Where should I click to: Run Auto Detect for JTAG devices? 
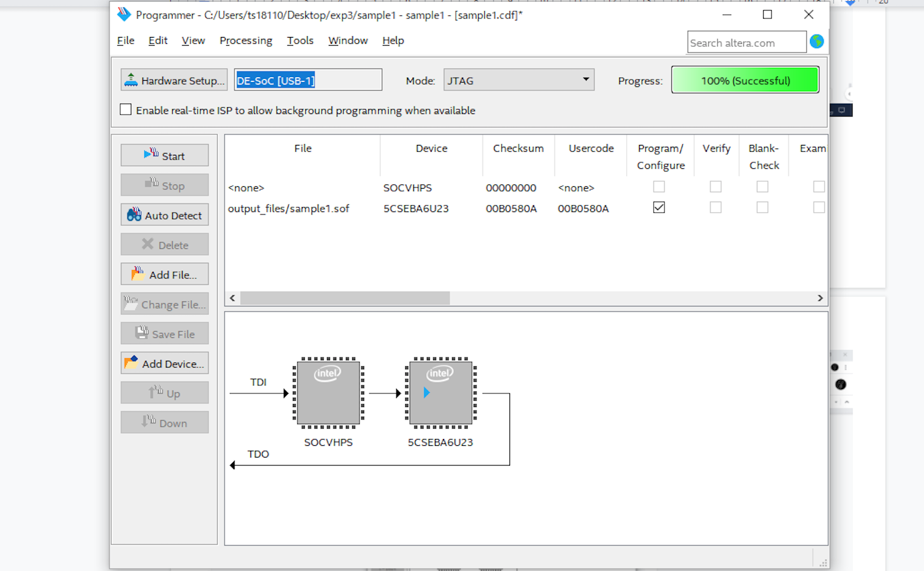(164, 215)
